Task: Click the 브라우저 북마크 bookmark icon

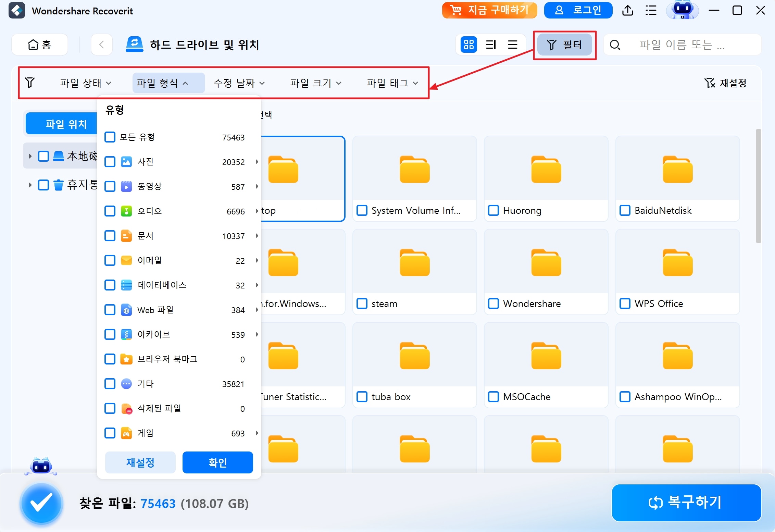Action: click(x=126, y=359)
